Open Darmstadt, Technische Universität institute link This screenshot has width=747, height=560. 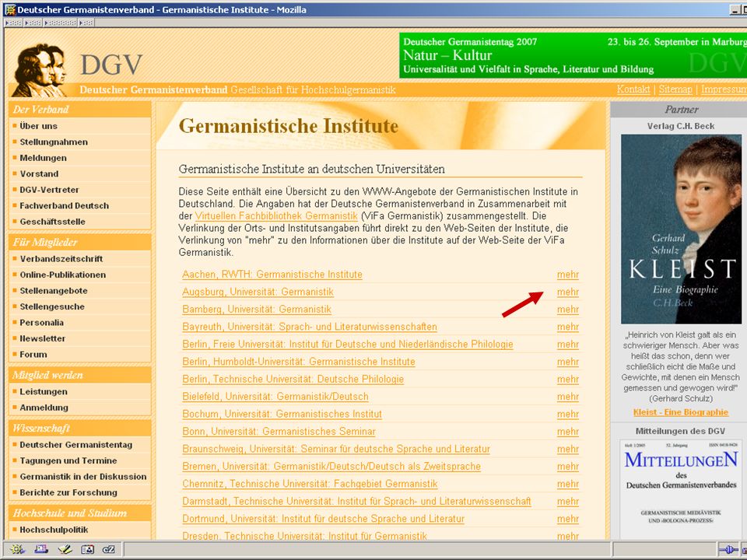(x=356, y=502)
